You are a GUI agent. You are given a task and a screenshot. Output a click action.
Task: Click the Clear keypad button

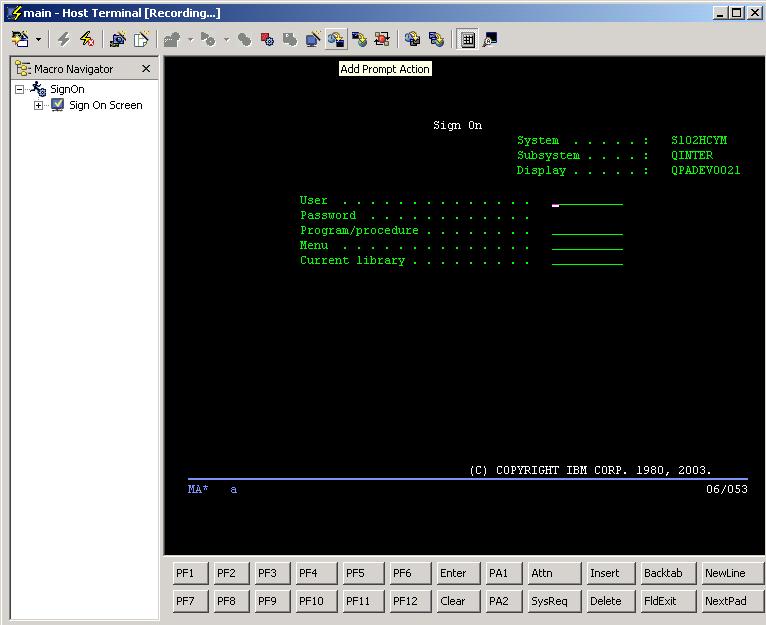[x=459, y=601]
